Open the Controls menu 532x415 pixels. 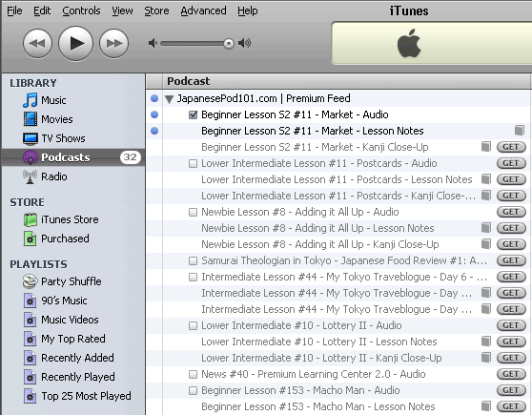tap(81, 10)
